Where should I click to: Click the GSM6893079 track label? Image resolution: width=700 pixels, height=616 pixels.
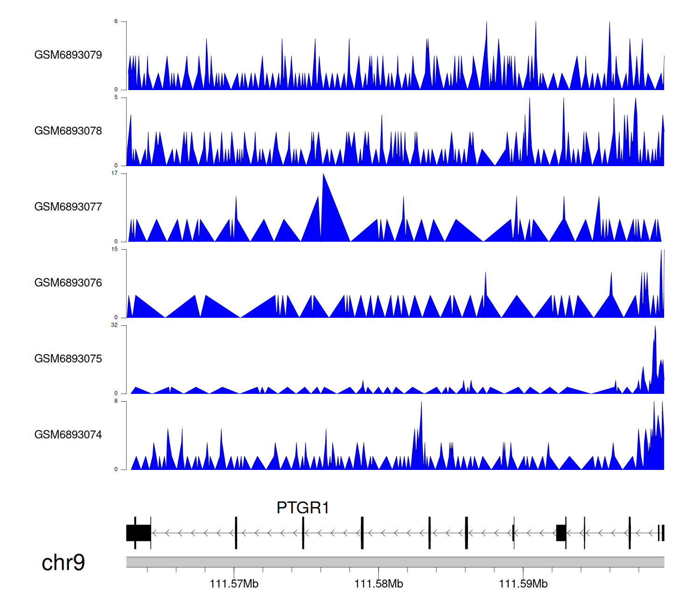tap(68, 55)
